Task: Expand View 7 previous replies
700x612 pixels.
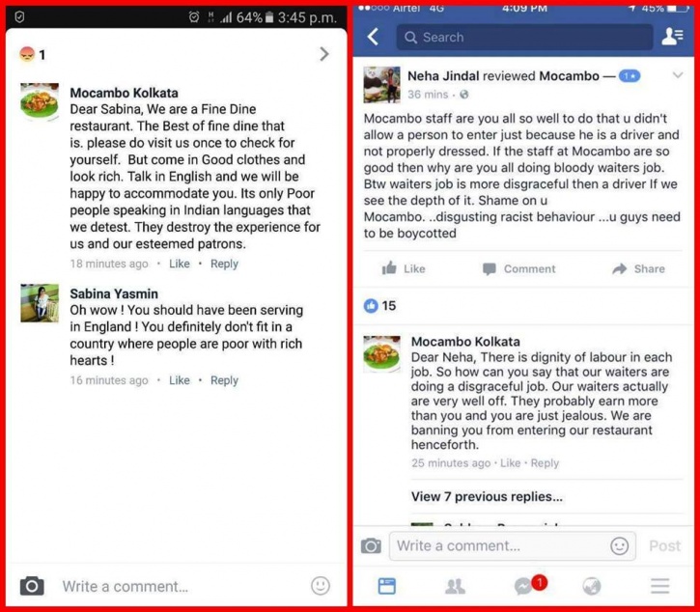Action: pos(487,496)
